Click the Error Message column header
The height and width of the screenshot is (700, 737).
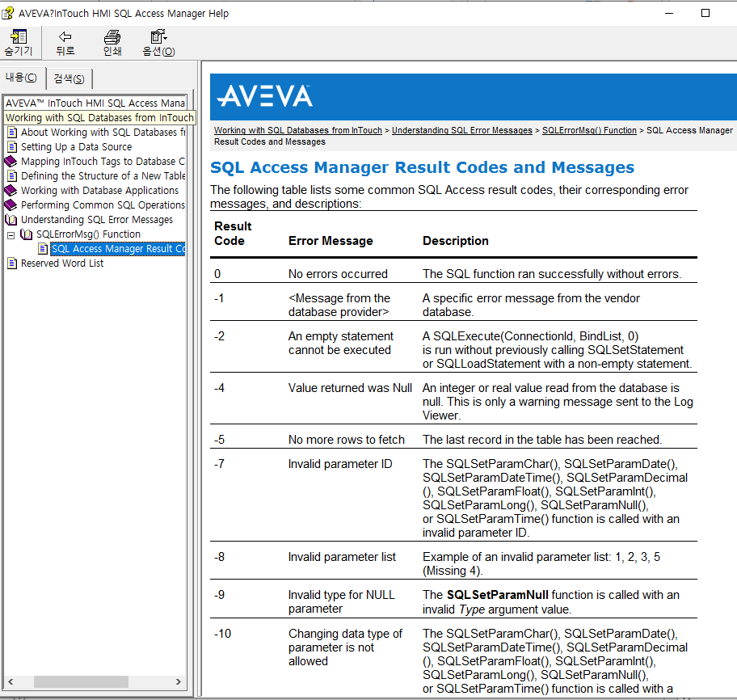[331, 241]
